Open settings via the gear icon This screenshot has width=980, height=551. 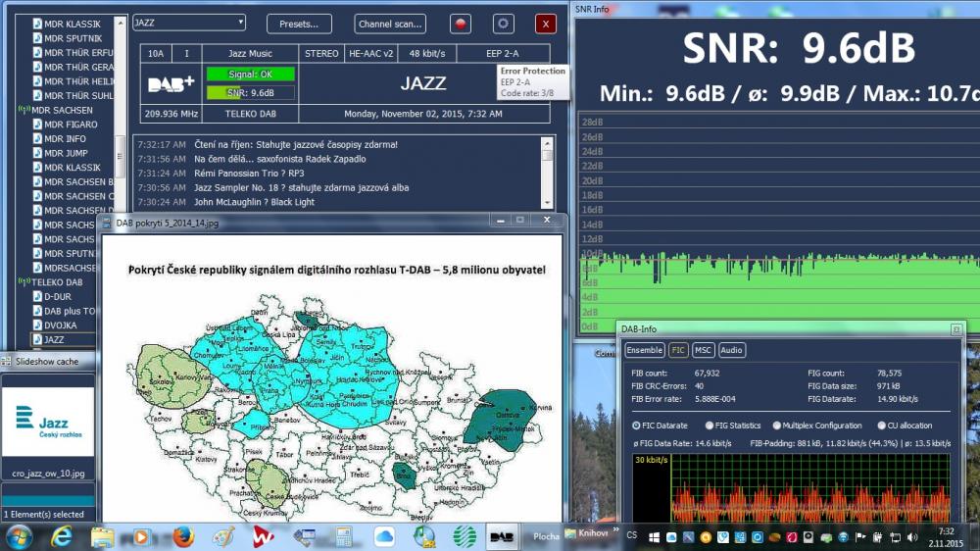[x=503, y=24]
